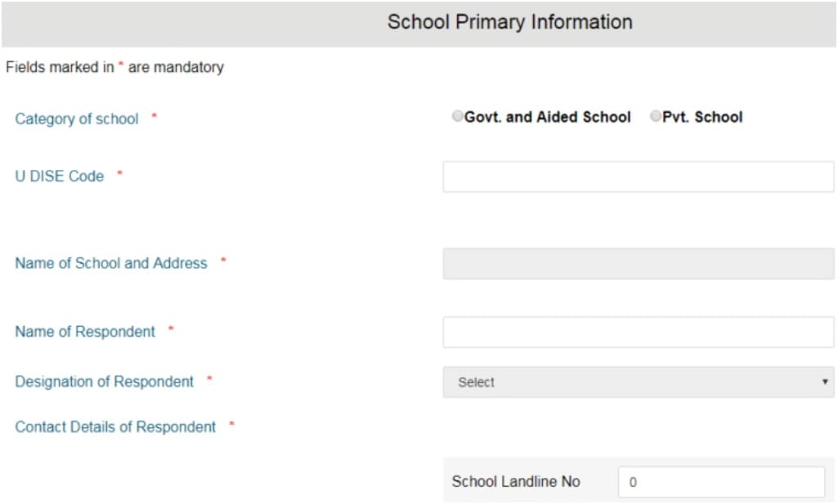Choose the Pvt. School radio option
Image resolution: width=838 pixels, height=504 pixels.
(655, 117)
